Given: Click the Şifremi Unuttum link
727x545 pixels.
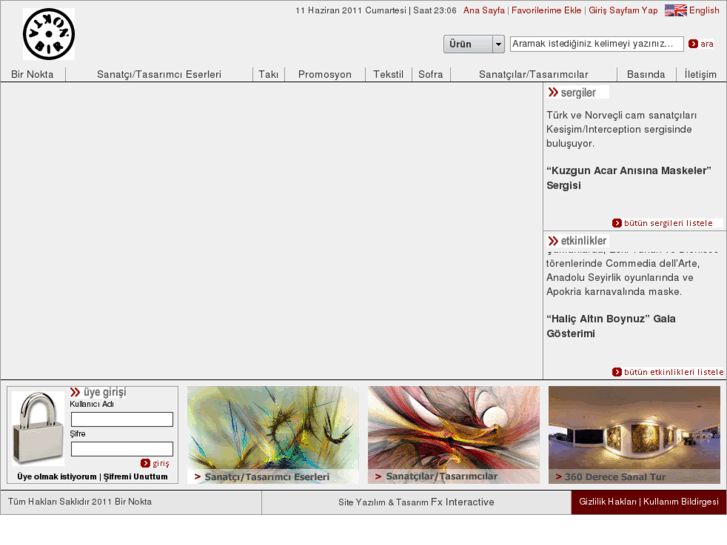Looking at the screenshot, I should 135,476.
